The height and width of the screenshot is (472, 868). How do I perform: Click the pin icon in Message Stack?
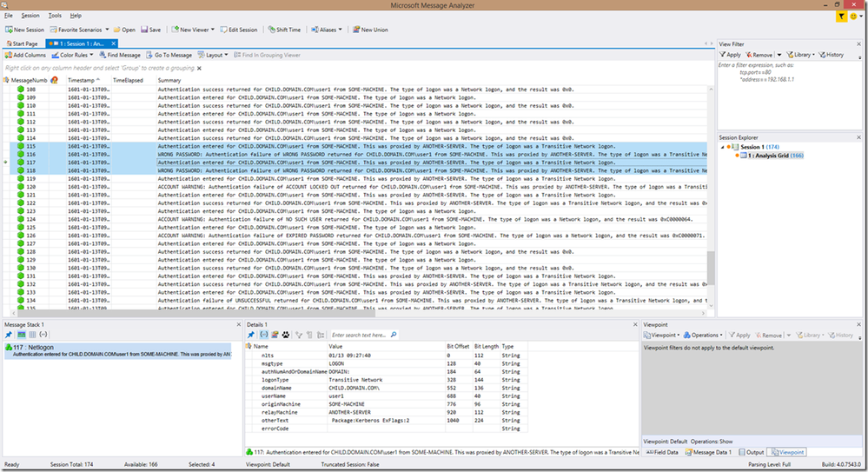click(x=9, y=335)
